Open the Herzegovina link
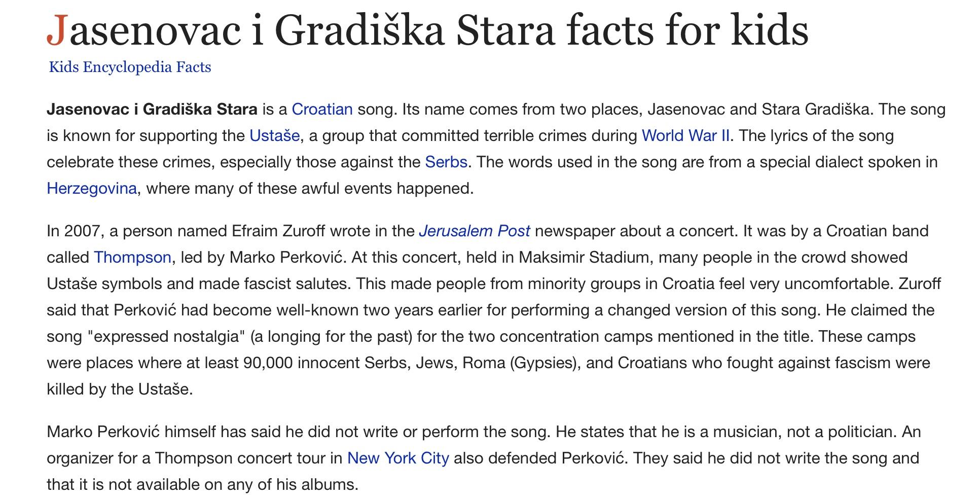This screenshot has width=980, height=501. (92, 189)
